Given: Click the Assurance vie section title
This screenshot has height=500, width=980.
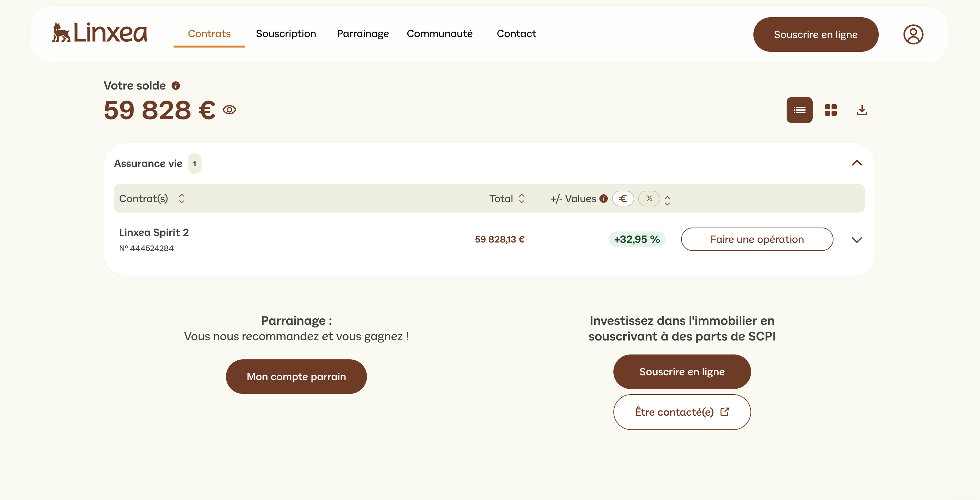Looking at the screenshot, I should point(148,163).
